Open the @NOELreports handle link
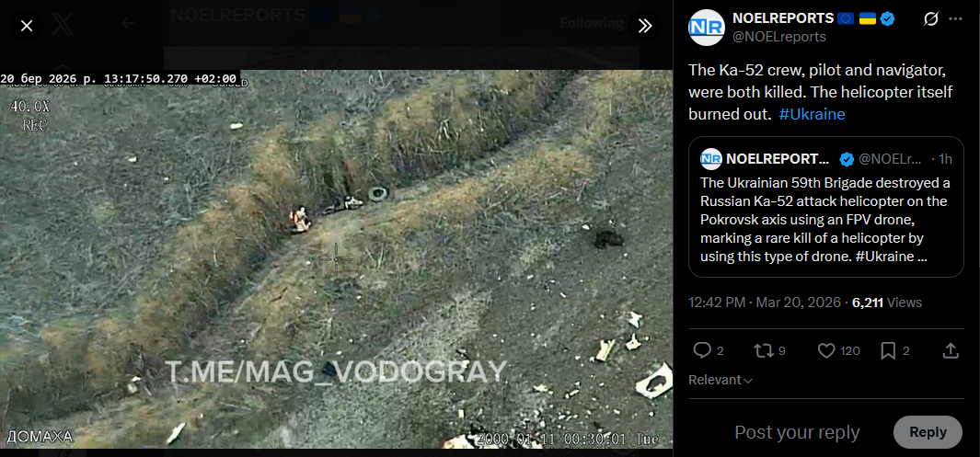 tap(778, 37)
